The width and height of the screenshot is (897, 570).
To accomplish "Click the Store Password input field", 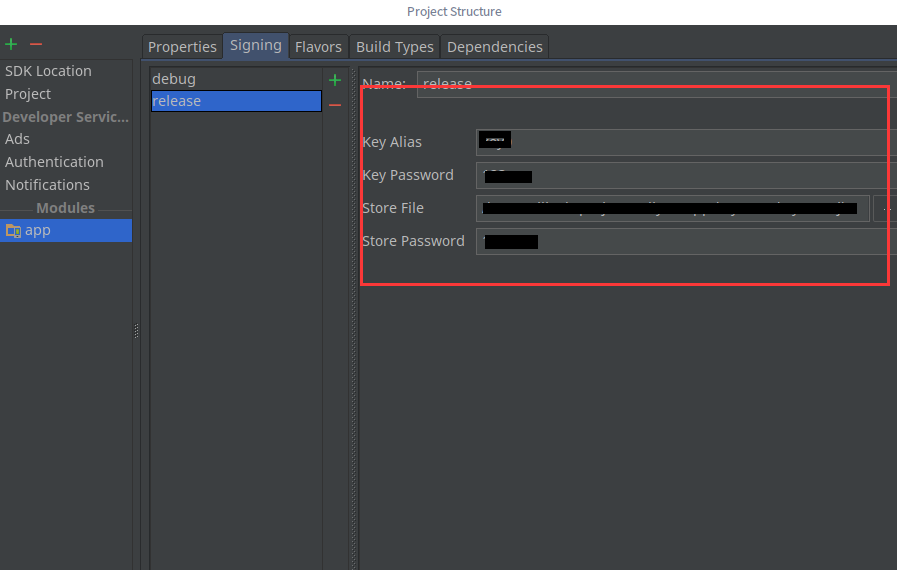I will [x=686, y=242].
